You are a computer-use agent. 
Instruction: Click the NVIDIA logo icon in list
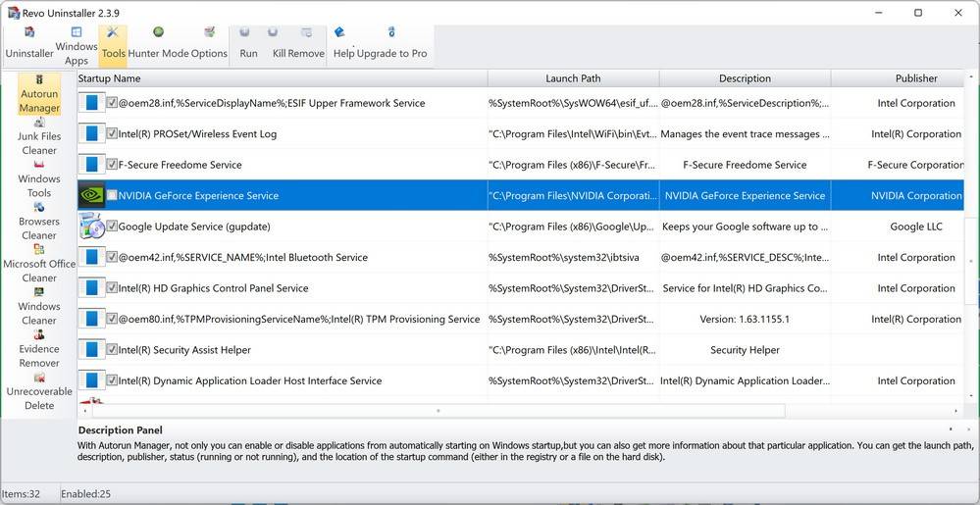[92, 195]
